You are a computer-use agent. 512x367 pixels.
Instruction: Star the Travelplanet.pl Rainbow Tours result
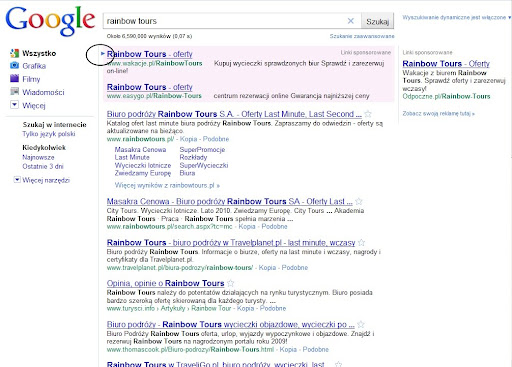361,242
